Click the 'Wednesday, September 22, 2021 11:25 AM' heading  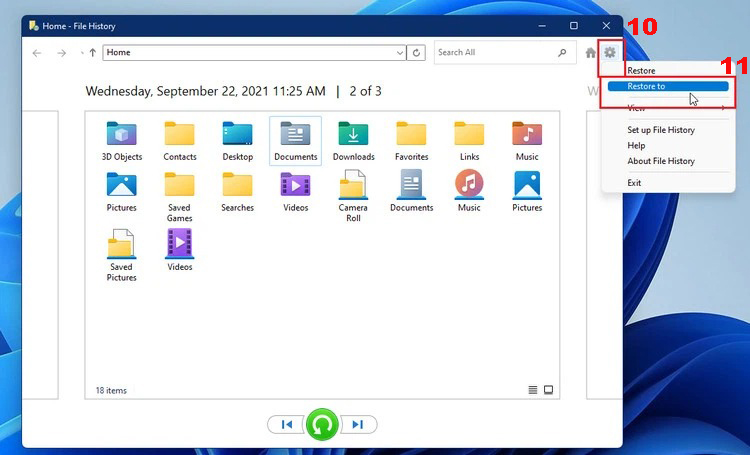[x=206, y=91]
